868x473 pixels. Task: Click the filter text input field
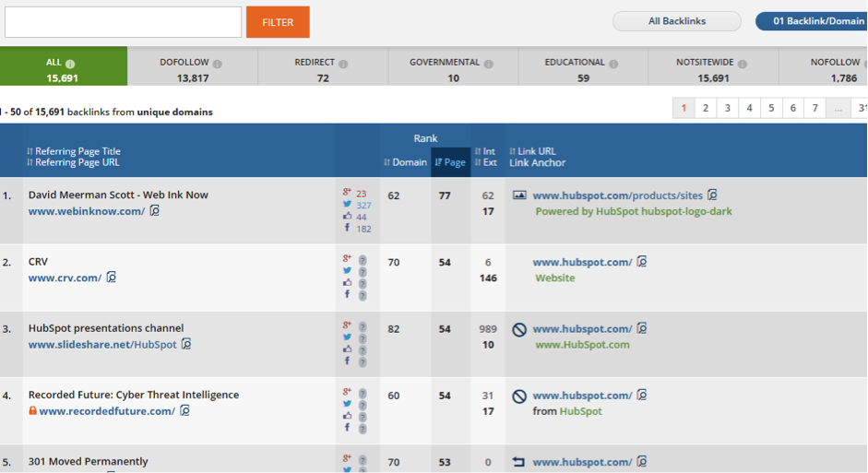(124, 22)
